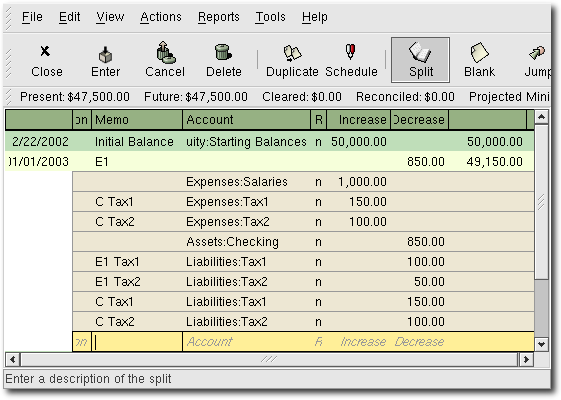Viewport: 561px width, 400px height.
Task: Click the Account column header
Action: coord(247,119)
